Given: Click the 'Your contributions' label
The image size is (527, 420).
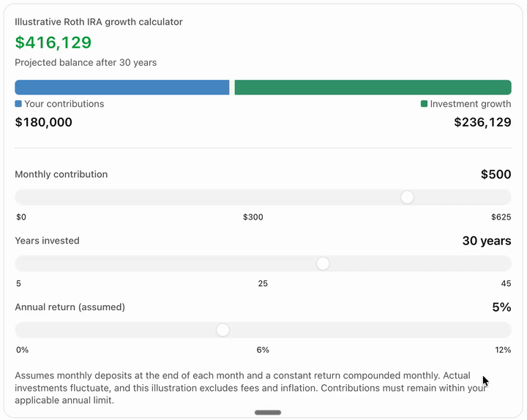Looking at the screenshot, I should [x=64, y=104].
